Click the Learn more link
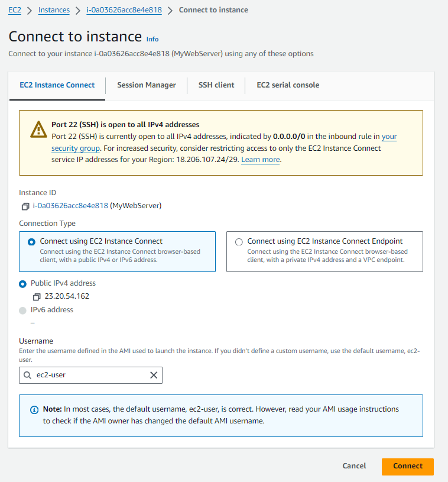The height and width of the screenshot is (482, 448). point(260,159)
